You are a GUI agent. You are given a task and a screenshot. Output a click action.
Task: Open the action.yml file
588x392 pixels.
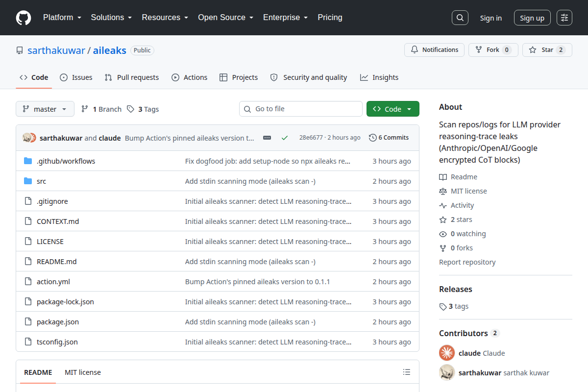point(53,282)
